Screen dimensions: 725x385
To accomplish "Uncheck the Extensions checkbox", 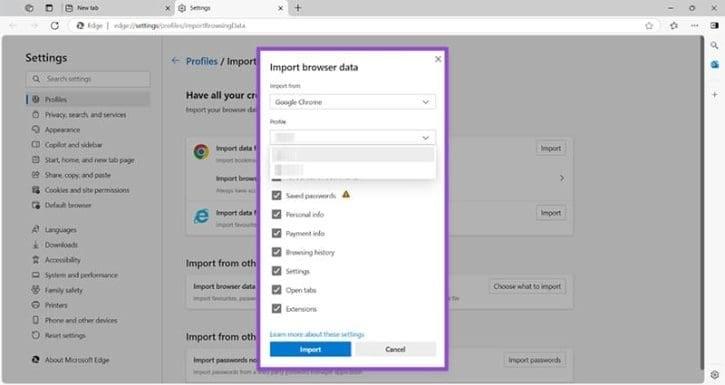I will click(276, 309).
